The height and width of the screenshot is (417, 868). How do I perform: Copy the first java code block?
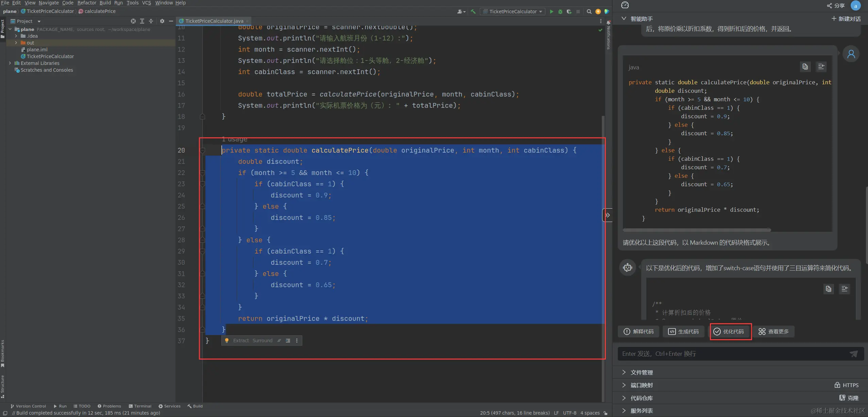tap(805, 67)
